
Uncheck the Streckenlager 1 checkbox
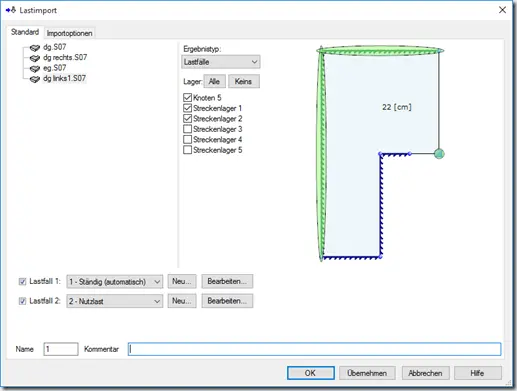point(188,108)
